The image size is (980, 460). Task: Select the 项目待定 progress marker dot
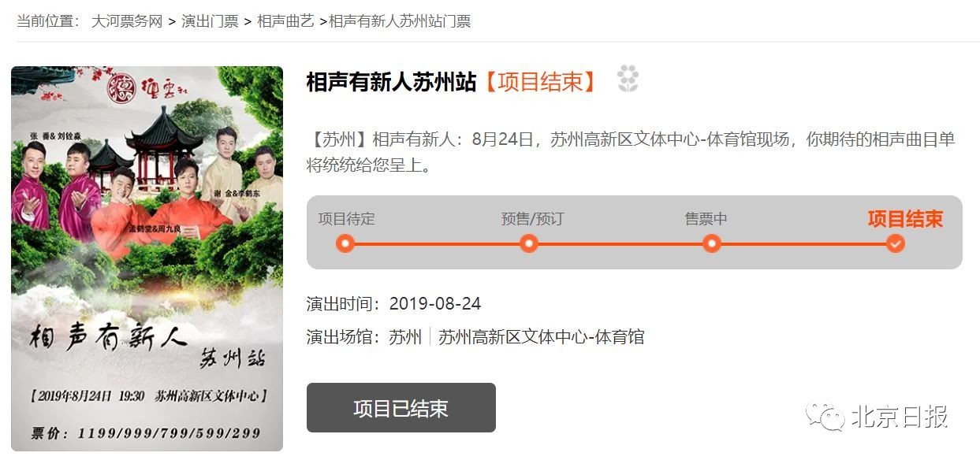point(345,243)
